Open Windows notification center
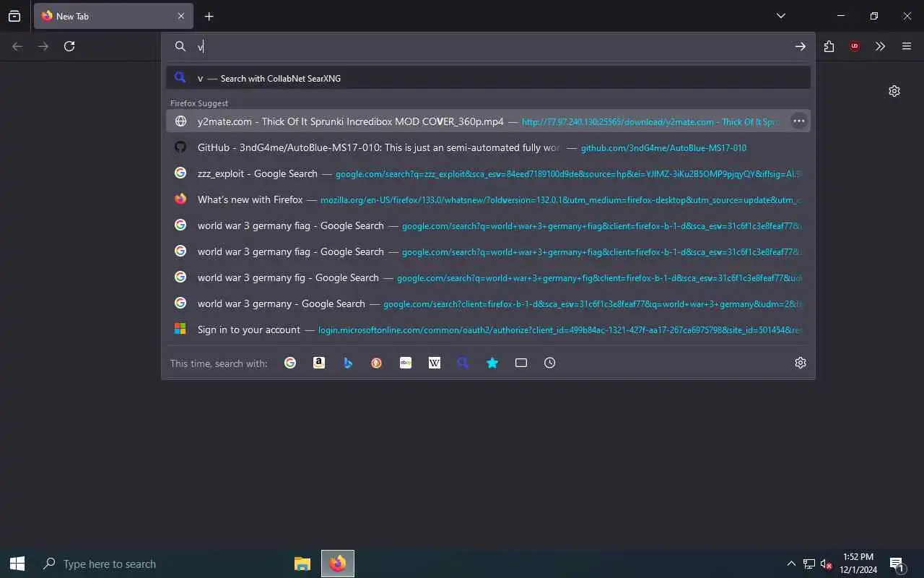Viewport: 924px width, 578px height. (x=897, y=564)
